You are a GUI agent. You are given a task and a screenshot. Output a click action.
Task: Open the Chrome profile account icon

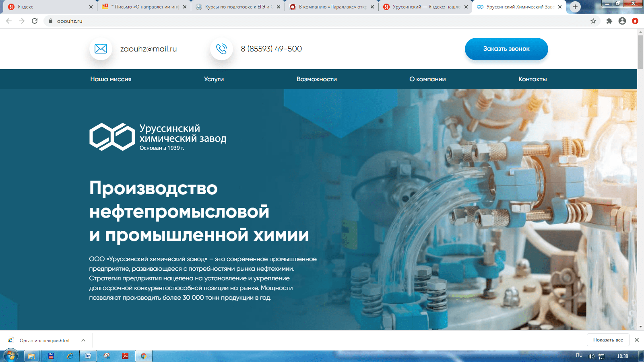coord(622,21)
